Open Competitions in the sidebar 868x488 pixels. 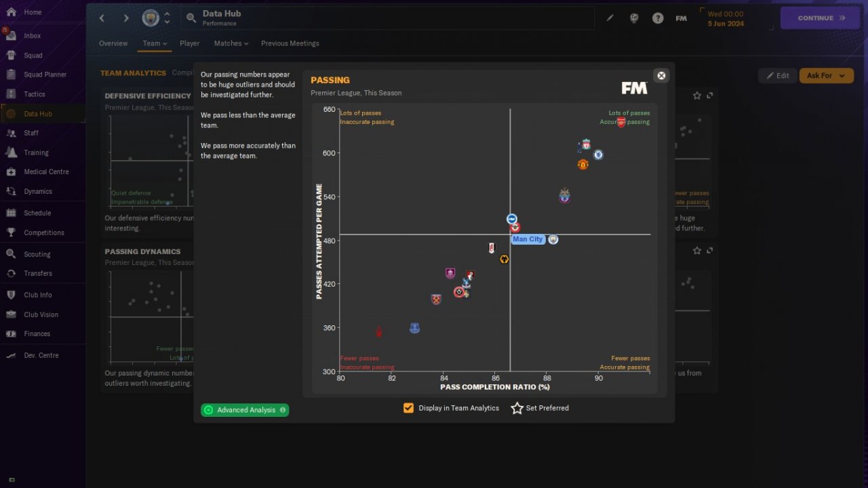[43, 232]
